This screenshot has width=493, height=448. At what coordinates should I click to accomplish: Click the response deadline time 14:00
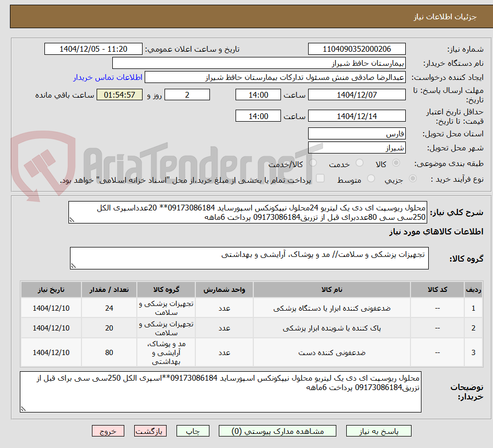[258, 95]
